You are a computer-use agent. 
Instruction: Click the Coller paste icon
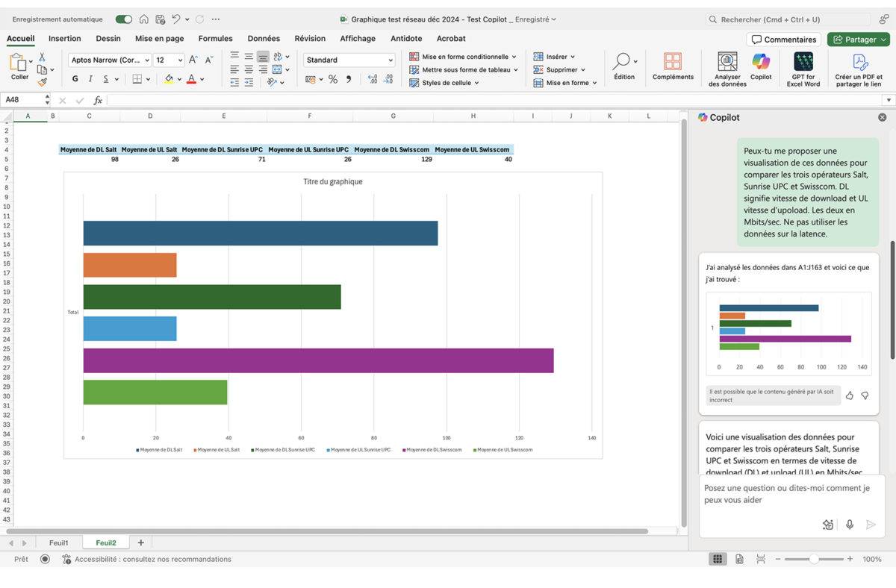coord(17,63)
